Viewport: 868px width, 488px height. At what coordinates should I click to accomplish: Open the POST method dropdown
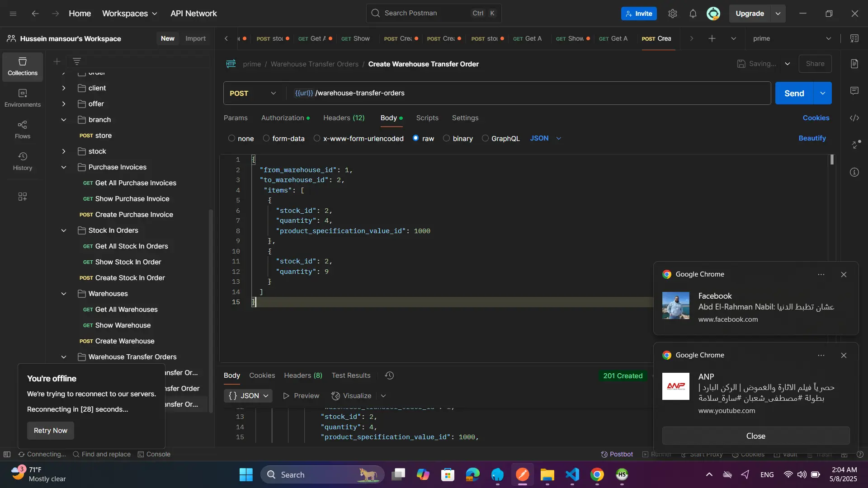click(x=253, y=93)
